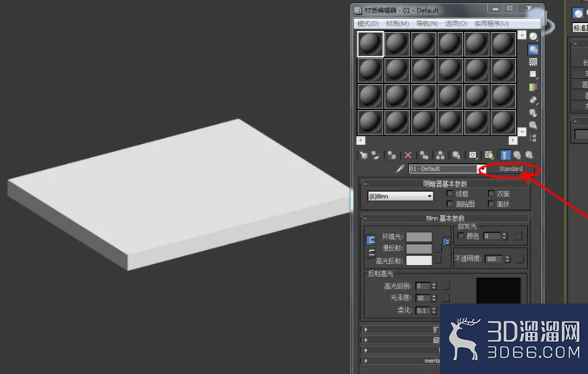
Task: Click sample slots scroll-right arrow
Action: 513,140
